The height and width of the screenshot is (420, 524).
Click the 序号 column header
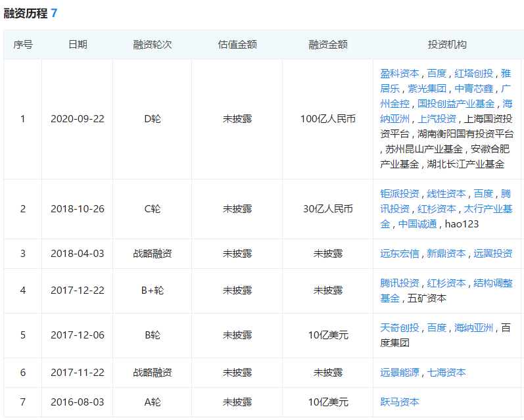pos(23,45)
